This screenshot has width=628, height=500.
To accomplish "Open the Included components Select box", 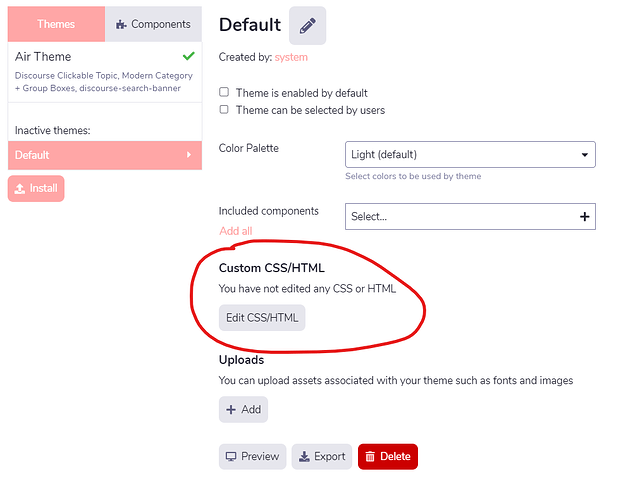I will (460, 216).
